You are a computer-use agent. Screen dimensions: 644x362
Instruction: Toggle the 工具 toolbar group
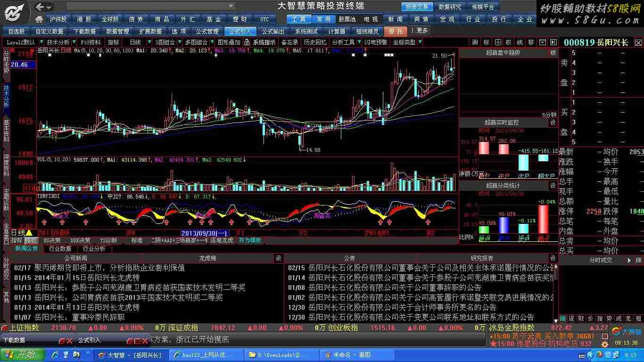click(299, 19)
